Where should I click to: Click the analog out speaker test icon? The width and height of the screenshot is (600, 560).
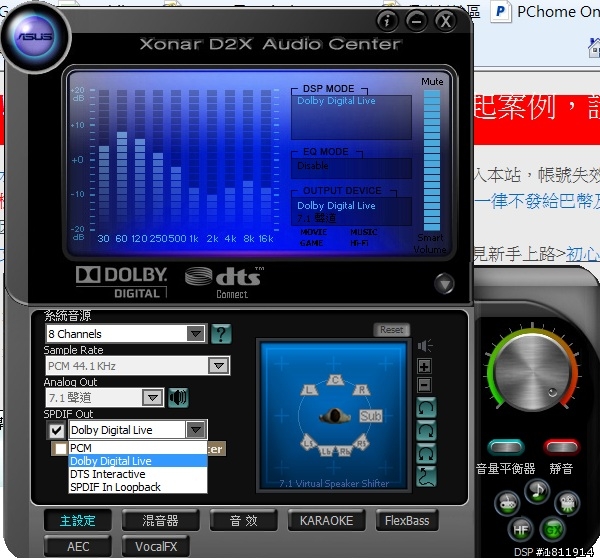click(178, 398)
